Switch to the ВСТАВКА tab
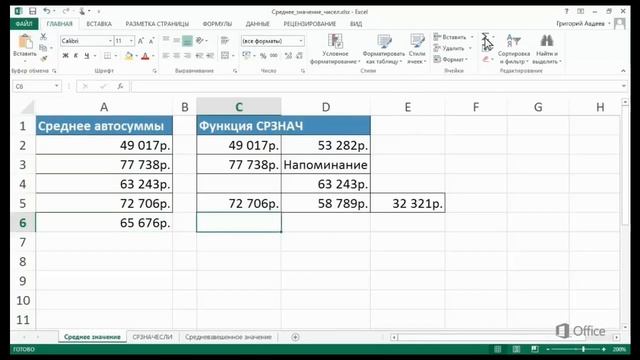640x360 pixels. click(99, 24)
